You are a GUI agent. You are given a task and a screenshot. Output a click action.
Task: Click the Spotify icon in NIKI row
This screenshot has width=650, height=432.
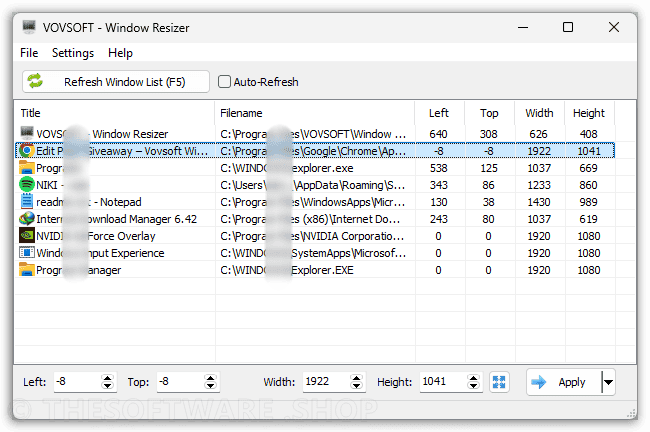coord(27,184)
